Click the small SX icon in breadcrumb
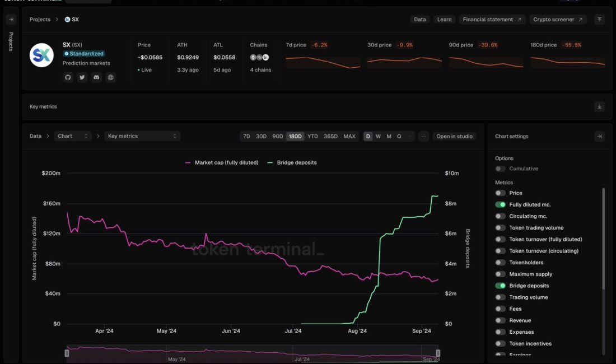 coord(68,19)
